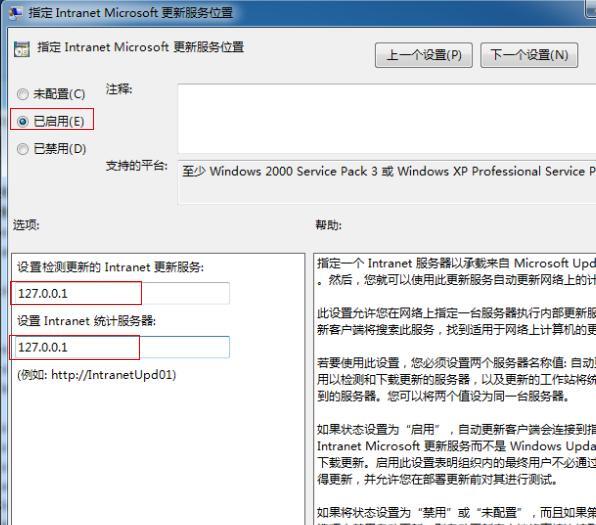The image size is (596, 525).
Task: Select the 未配置(C) radio button
Action: [23, 94]
